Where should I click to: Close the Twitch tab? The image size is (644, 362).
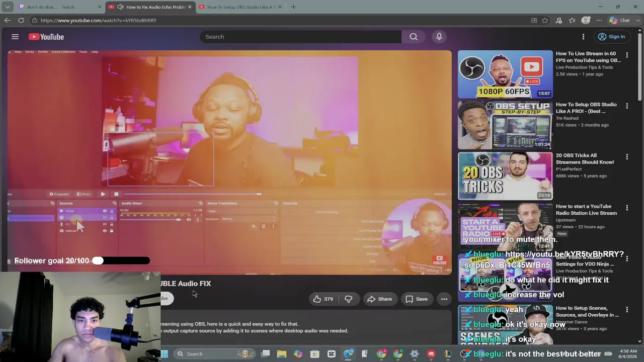tap(99, 7)
